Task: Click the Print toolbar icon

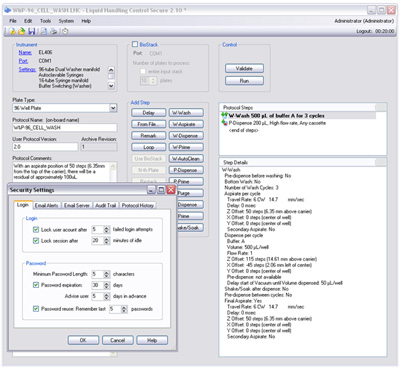Action: click(53, 31)
